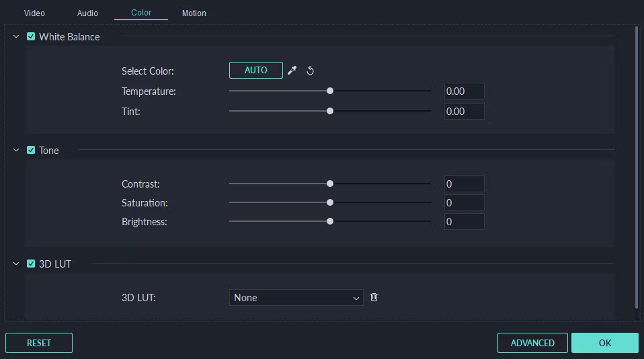Screen dimensions: 644x359
Task: Collapse the Tone section chevron
Action: tap(16, 151)
